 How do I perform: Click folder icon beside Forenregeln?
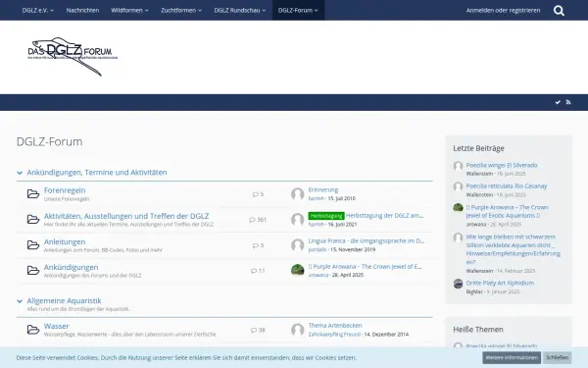33,193
